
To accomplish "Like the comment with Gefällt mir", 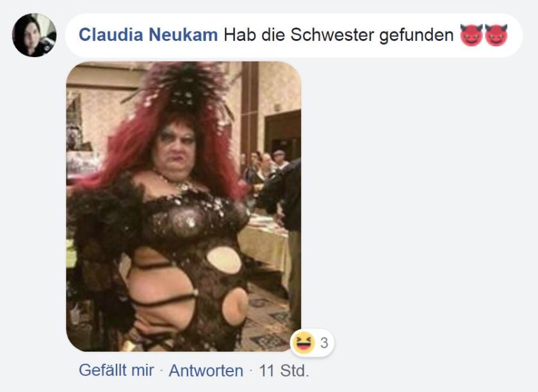I will pos(117,370).
